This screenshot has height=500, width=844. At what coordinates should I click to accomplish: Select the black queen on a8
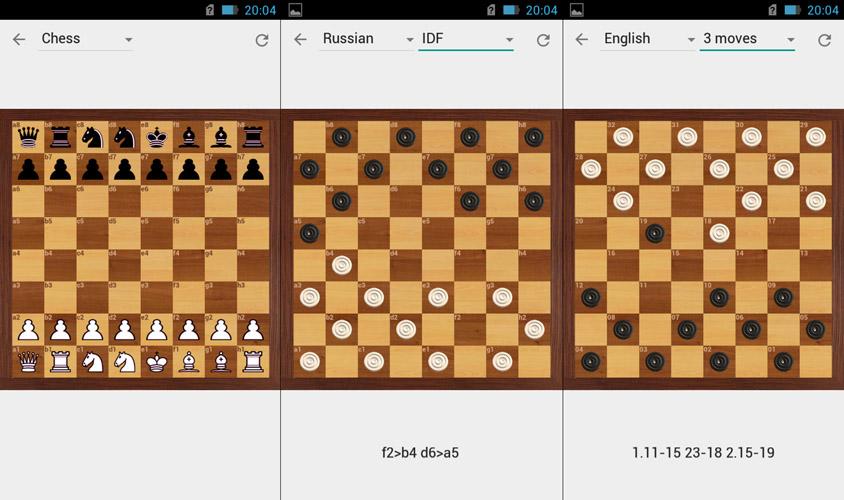tap(28, 137)
